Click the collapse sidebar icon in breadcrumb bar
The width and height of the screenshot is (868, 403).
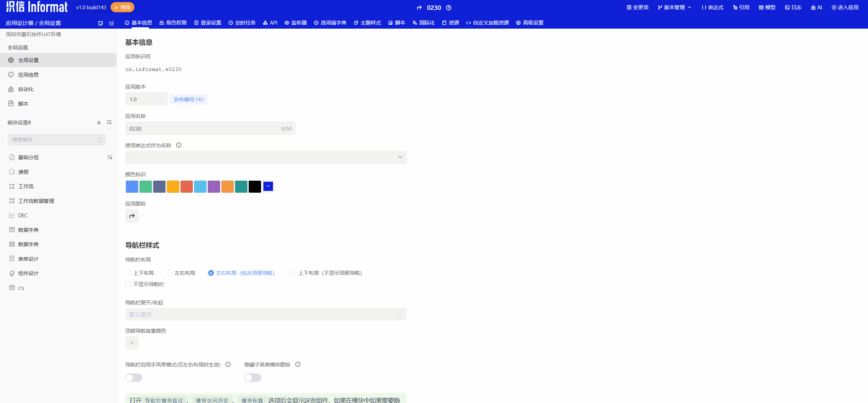point(111,23)
